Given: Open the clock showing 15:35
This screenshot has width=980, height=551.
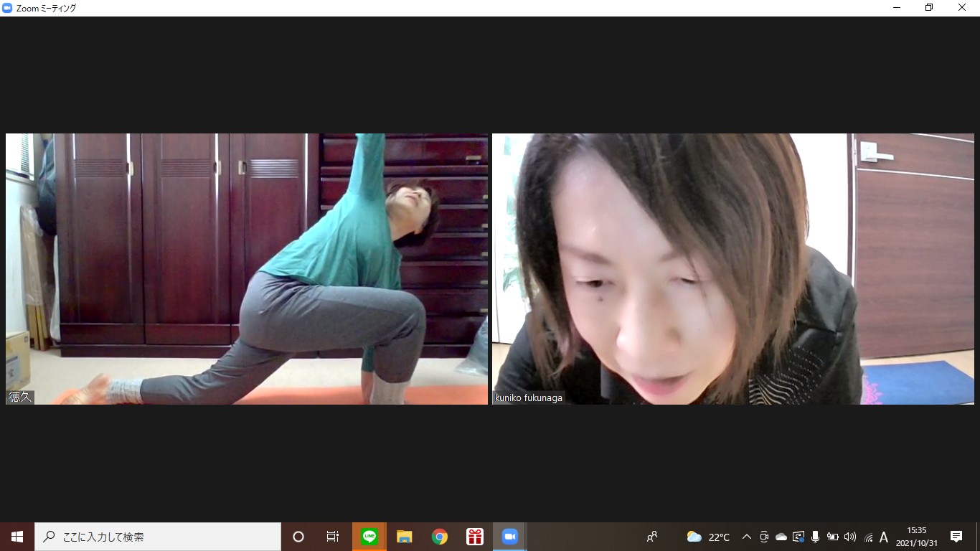Looking at the screenshot, I should [916, 537].
